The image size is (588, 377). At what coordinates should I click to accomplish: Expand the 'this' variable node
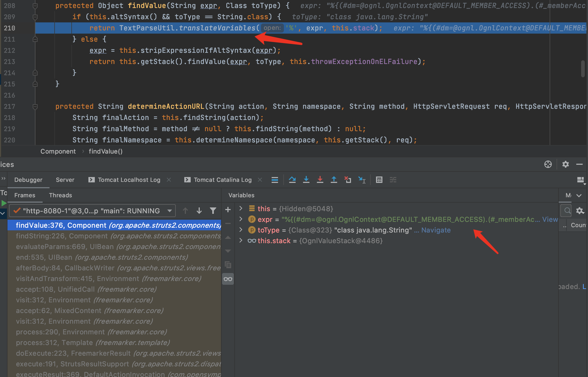[x=241, y=208]
